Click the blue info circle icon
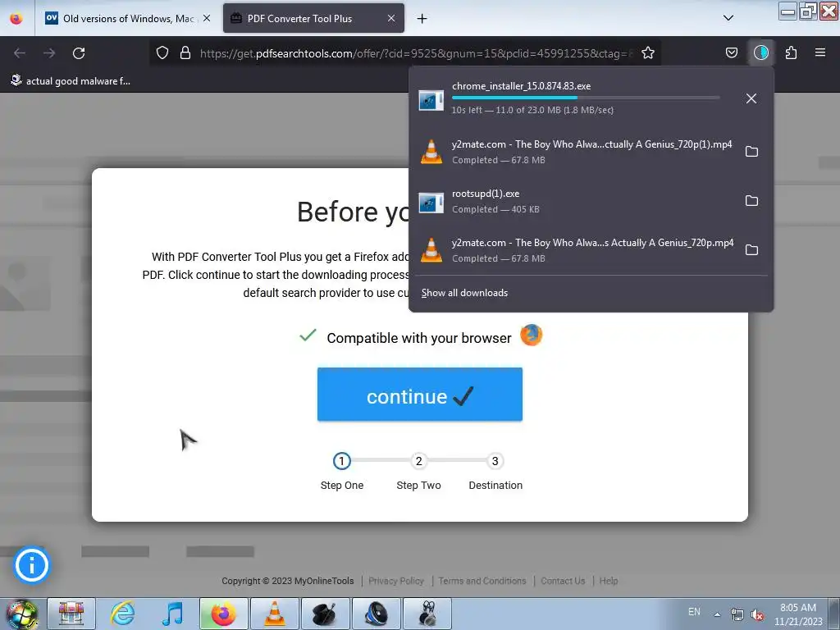The image size is (840, 630). (32, 565)
